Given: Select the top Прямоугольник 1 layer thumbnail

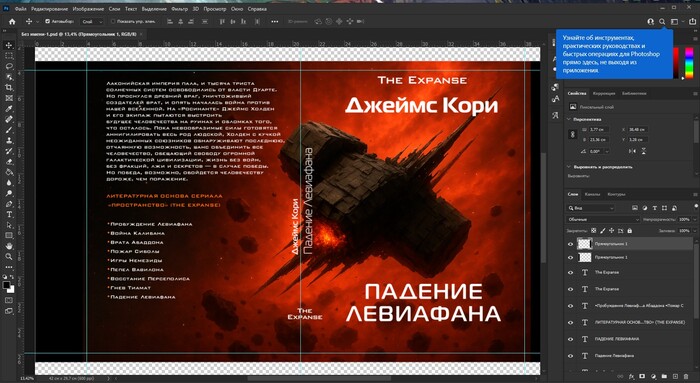Looking at the screenshot, I should coord(584,244).
